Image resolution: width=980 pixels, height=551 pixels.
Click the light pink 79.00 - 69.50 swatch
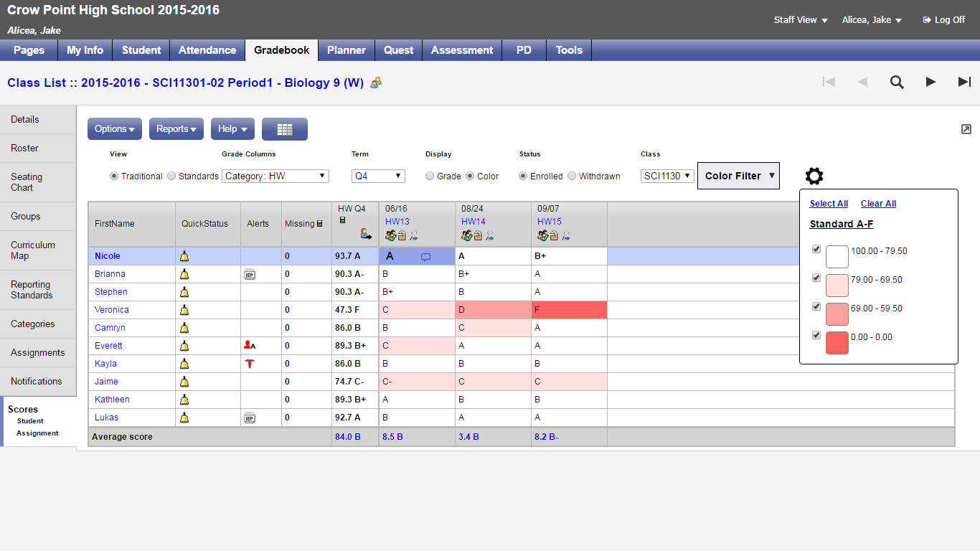tap(837, 286)
